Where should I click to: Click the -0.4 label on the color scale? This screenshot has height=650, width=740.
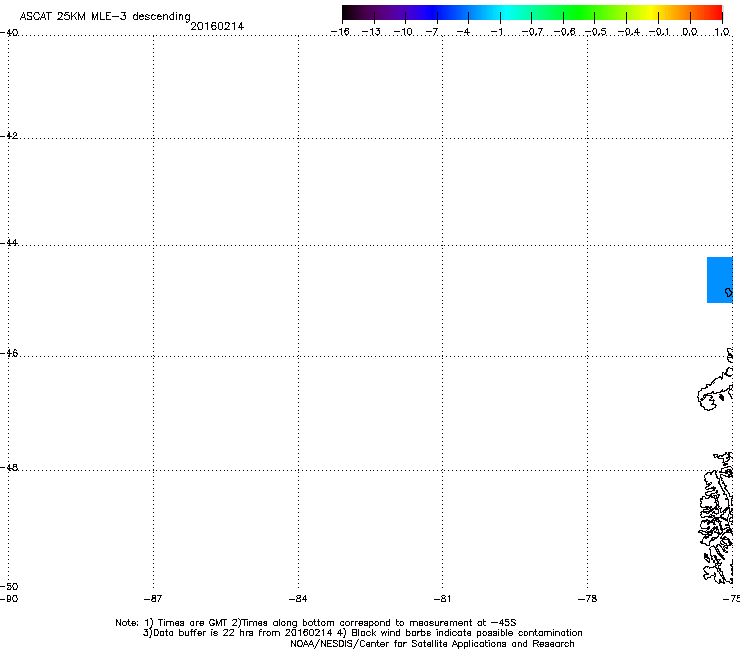(629, 32)
